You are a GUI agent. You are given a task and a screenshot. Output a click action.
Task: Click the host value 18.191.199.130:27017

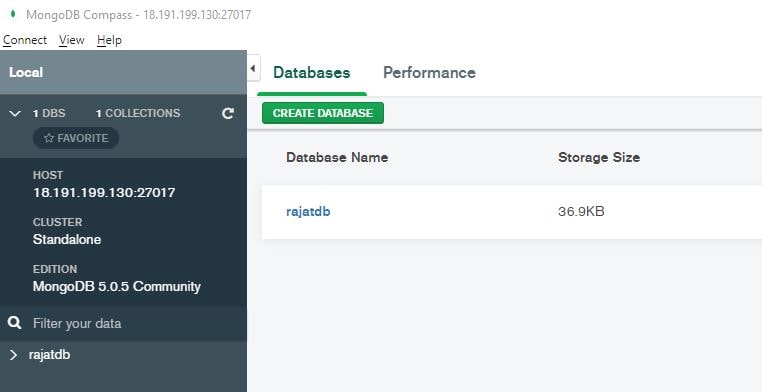coord(104,192)
